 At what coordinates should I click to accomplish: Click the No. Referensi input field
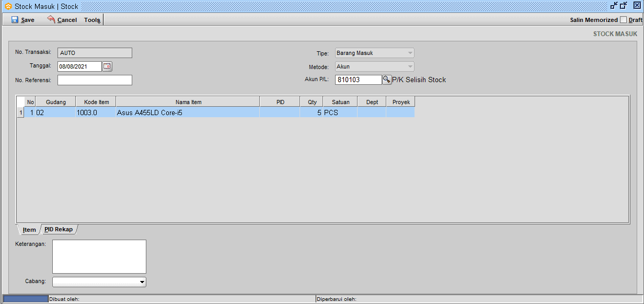pyautogui.click(x=95, y=80)
